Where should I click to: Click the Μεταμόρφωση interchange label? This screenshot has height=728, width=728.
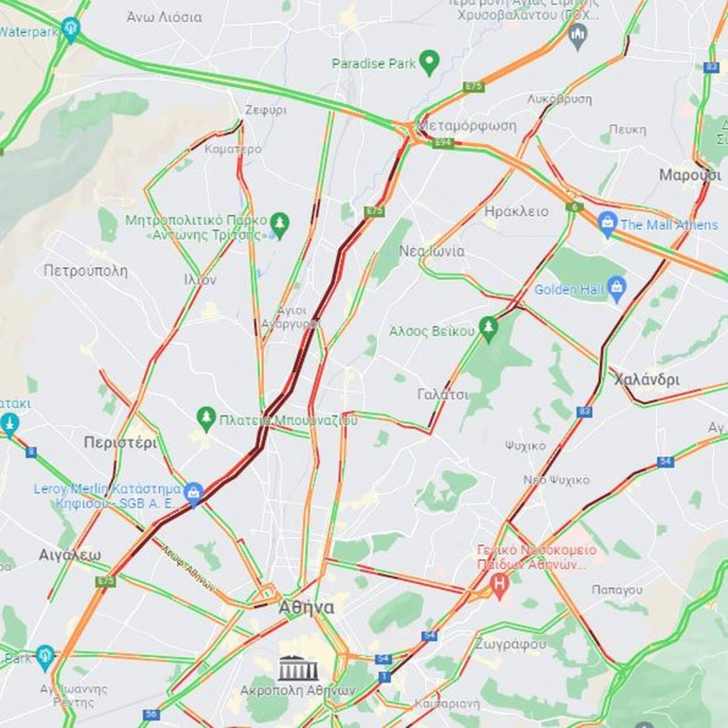tap(467, 126)
